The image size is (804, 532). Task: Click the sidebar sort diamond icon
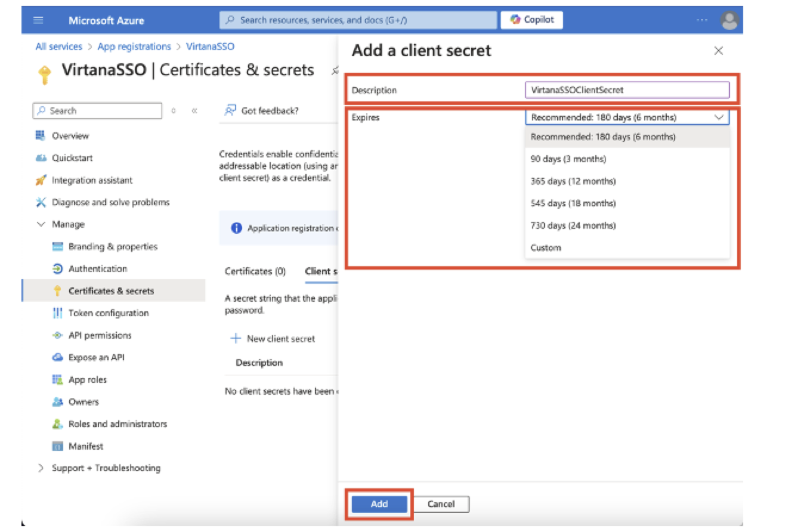click(x=174, y=111)
